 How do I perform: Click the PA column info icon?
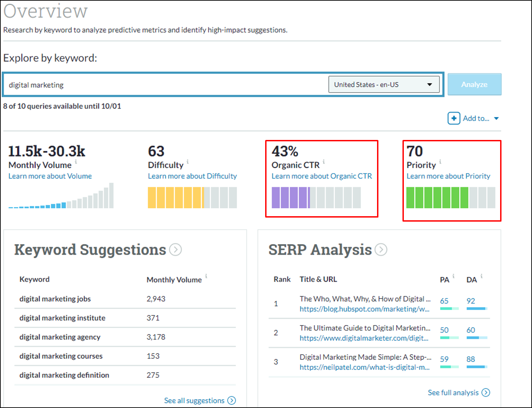pos(454,276)
